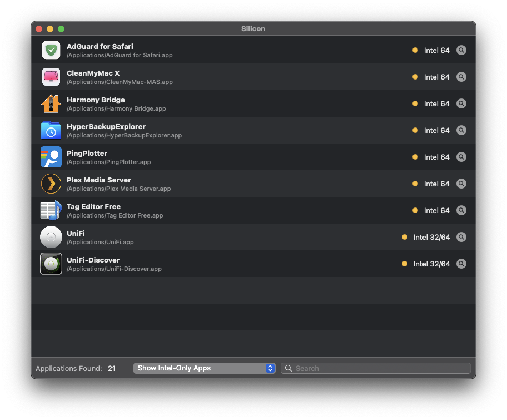Screen dimensions: 507x420
Task: Select the AdGuard for Safari name
Action: click(100, 46)
